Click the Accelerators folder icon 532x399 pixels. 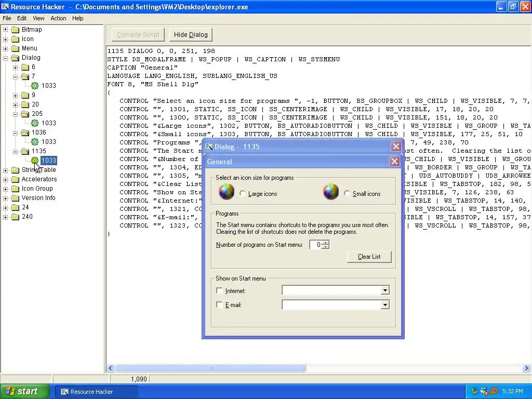click(x=15, y=179)
